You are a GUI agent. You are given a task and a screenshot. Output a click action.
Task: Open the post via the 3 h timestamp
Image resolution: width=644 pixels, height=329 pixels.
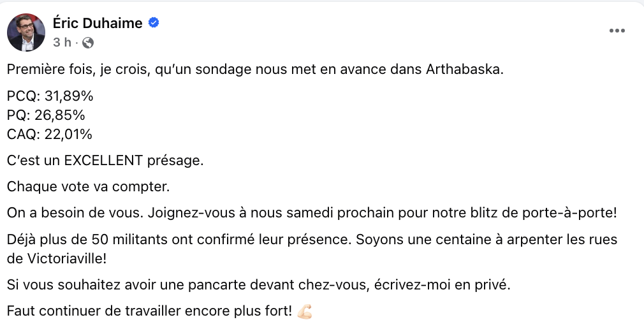62,42
